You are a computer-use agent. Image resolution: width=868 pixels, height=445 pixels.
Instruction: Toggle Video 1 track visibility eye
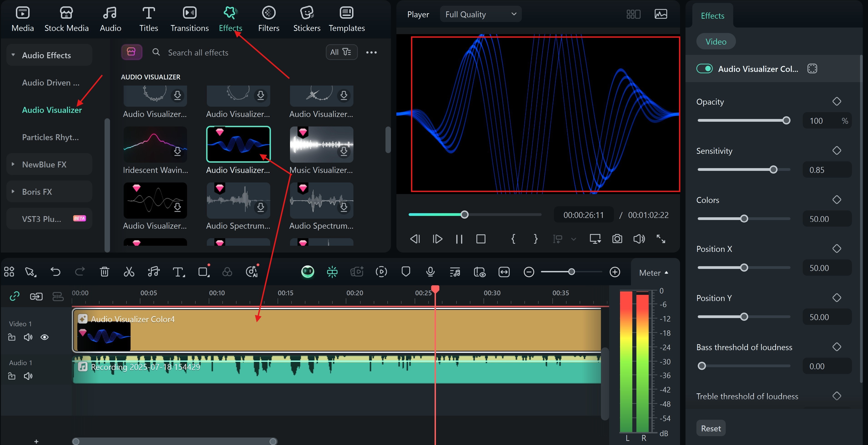tap(44, 337)
